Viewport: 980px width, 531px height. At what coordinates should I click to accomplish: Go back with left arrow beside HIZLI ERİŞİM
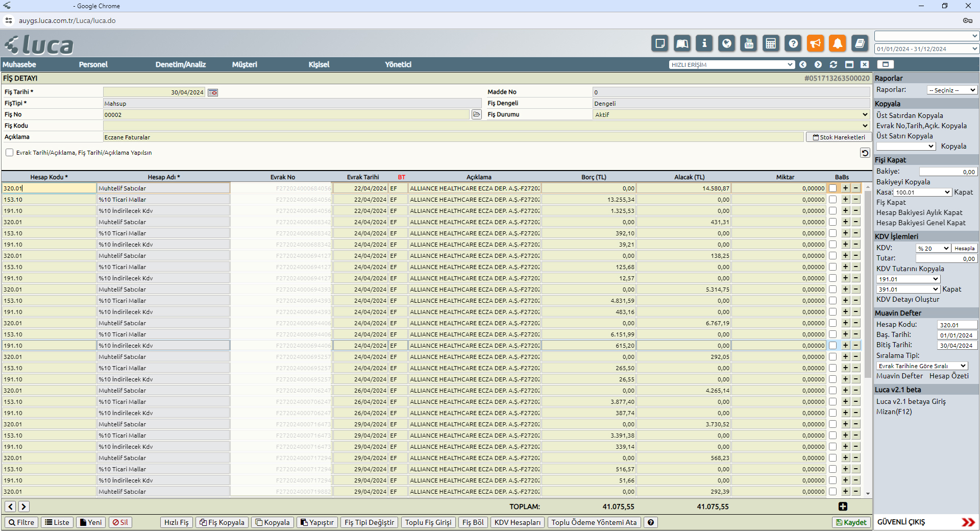[803, 64]
